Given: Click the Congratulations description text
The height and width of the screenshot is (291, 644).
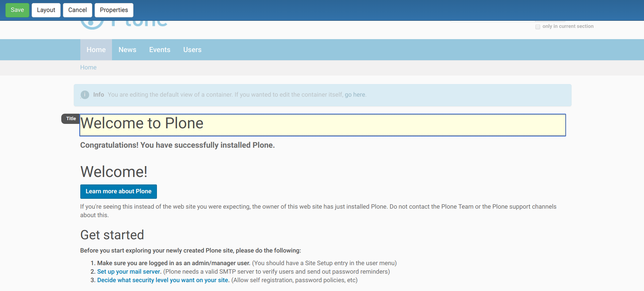Looking at the screenshot, I should [177, 145].
